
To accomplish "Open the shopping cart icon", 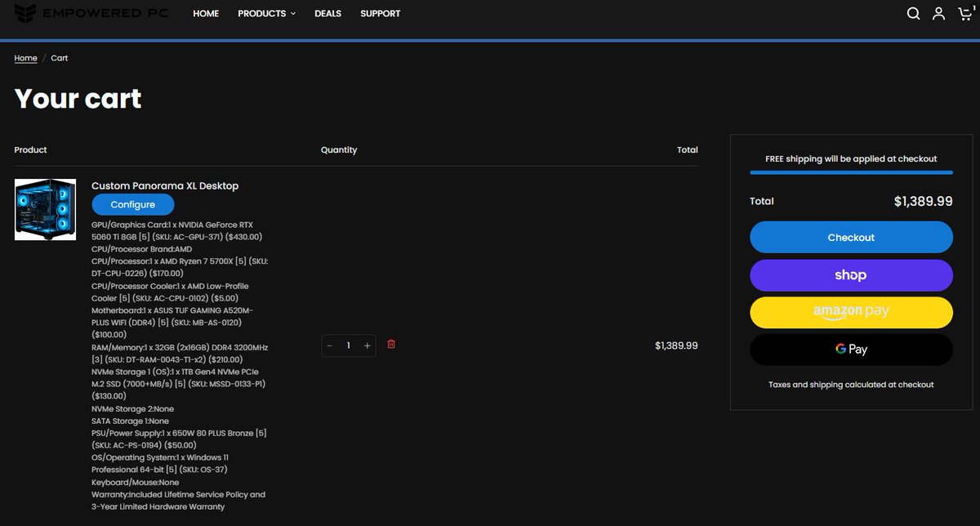I will pyautogui.click(x=965, y=13).
